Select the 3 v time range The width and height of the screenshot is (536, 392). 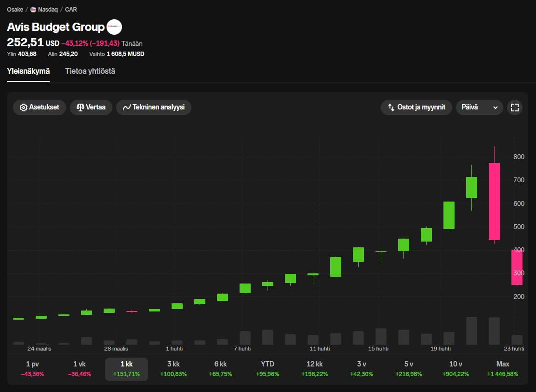pos(362,369)
